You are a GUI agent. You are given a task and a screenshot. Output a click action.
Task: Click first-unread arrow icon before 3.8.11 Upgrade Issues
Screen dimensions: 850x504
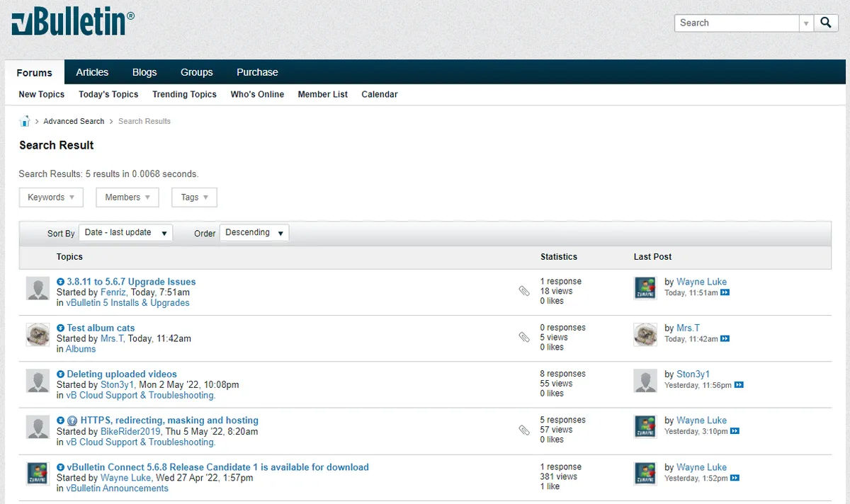[x=60, y=282]
